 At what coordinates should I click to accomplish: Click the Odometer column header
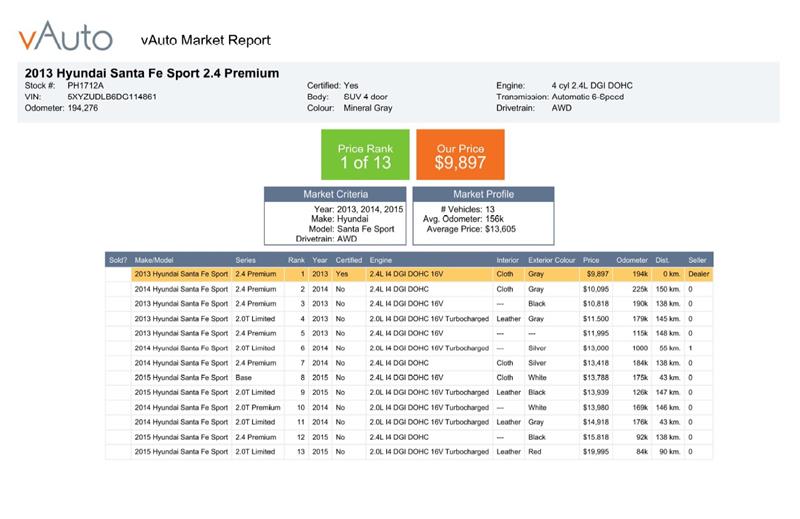point(632,260)
